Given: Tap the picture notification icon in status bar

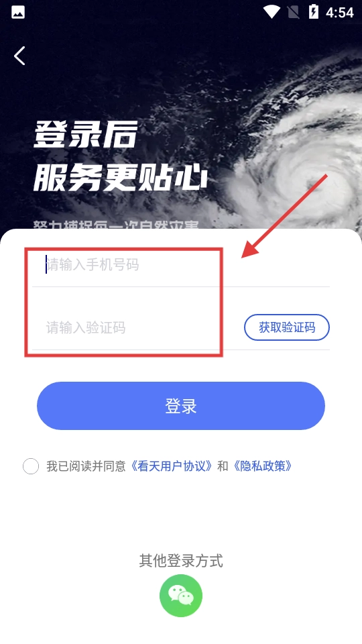Looking at the screenshot, I should [x=18, y=12].
